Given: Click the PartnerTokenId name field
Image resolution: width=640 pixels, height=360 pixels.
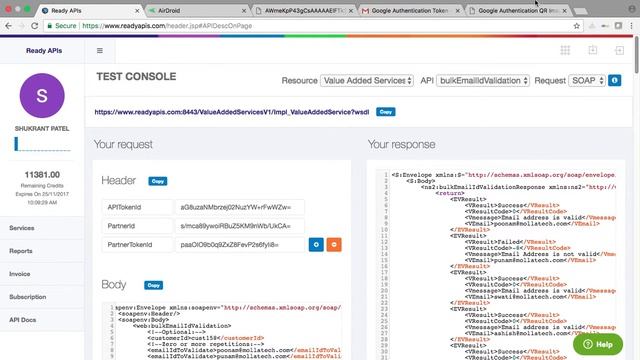Looking at the screenshot, I should (x=137, y=244).
